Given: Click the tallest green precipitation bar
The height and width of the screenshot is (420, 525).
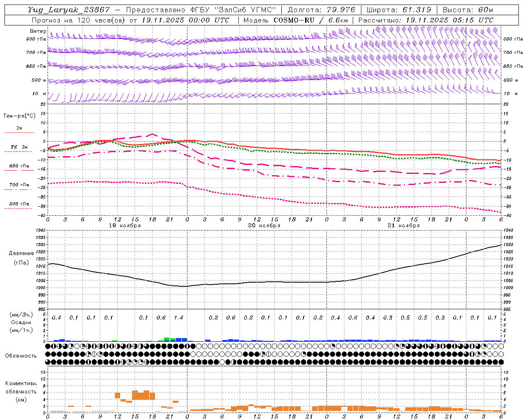Looking at the screenshot, I should pyautogui.click(x=167, y=339).
